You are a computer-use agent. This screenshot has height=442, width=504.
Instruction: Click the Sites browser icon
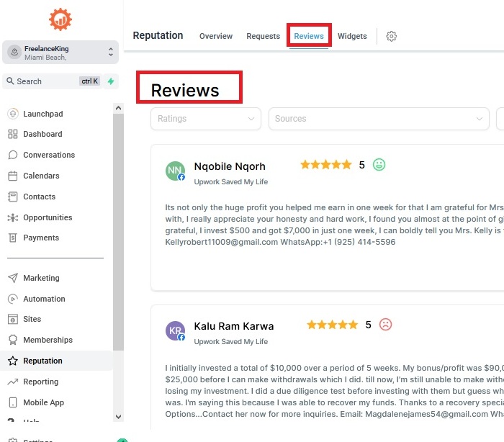[x=13, y=319]
